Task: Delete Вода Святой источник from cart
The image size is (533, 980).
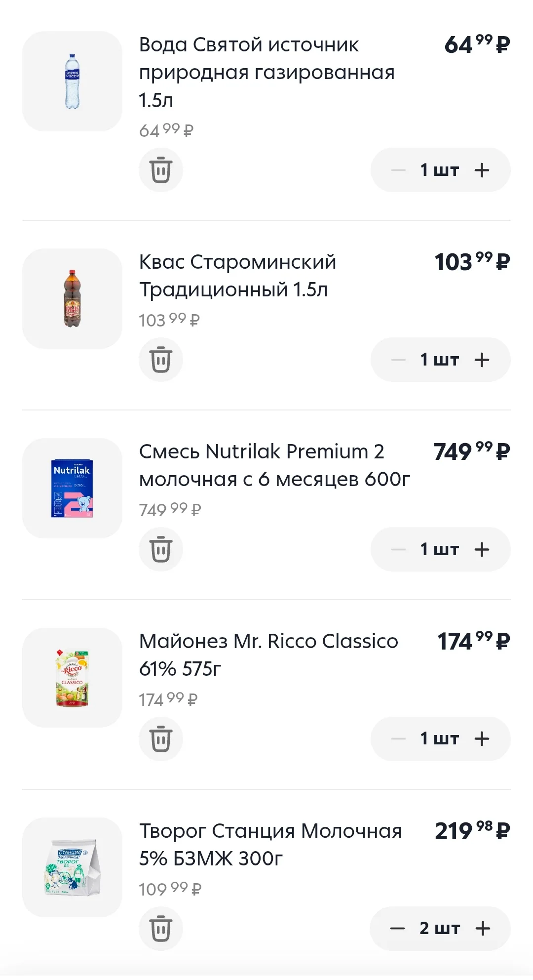Action: click(161, 170)
